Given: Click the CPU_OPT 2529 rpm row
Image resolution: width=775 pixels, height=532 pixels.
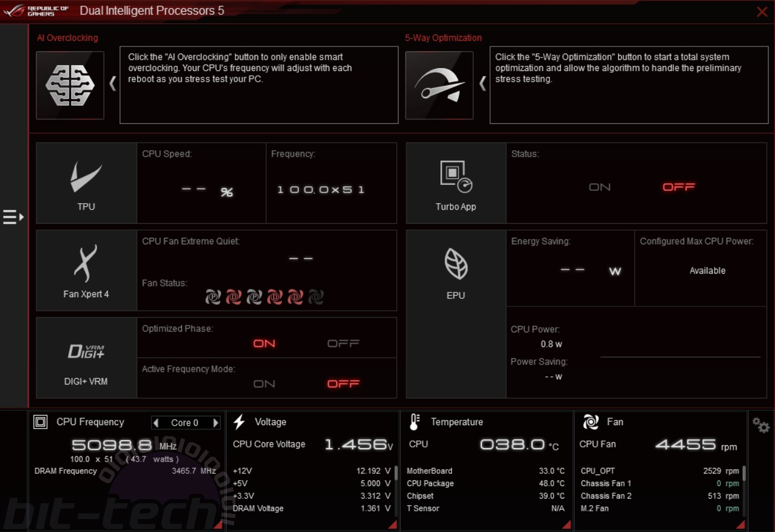Looking at the screenshot, I should coord(660,471).
